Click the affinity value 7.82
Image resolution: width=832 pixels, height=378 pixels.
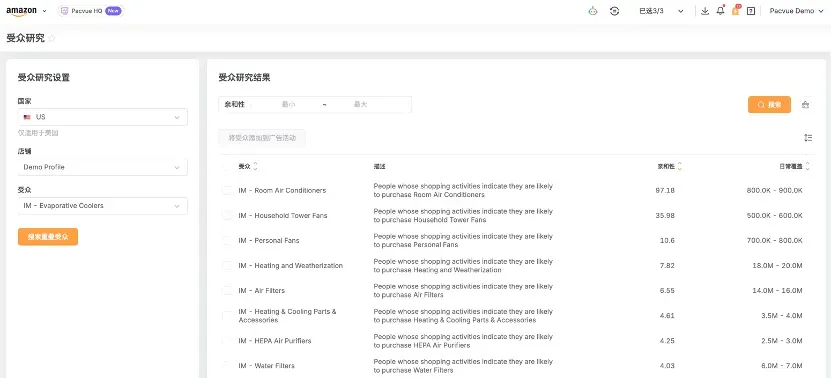[667, 265]
